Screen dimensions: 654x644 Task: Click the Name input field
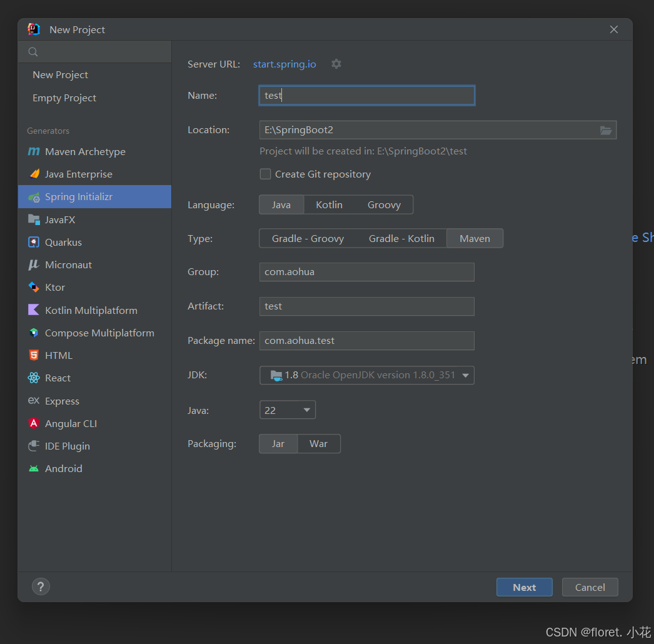click(366, 96)
